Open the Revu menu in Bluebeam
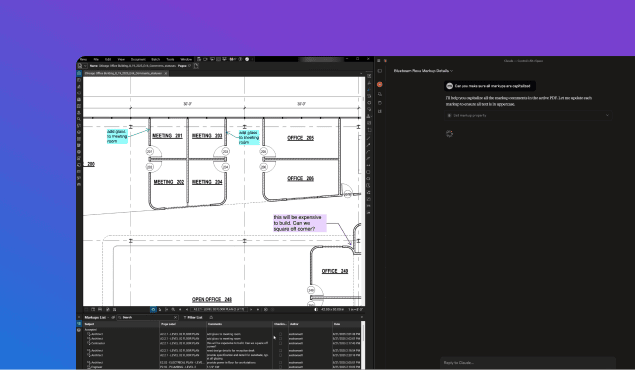The image size is (635, 370). pos(83,60)
